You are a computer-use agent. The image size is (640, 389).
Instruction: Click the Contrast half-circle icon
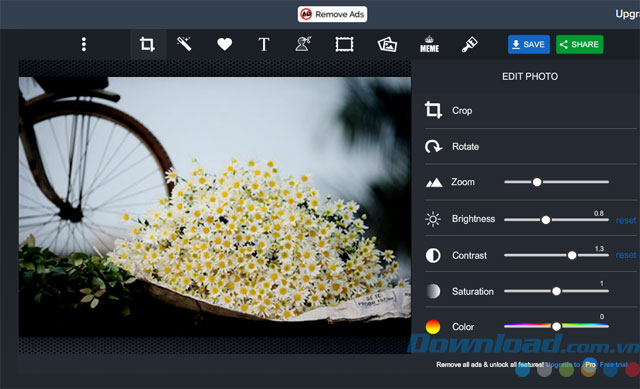[x=433, y=256]
